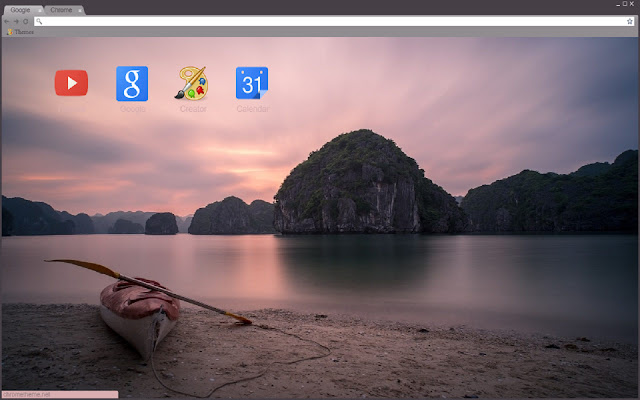Maximize the browser window
The image size is (640, 400).
click(624, 4)
